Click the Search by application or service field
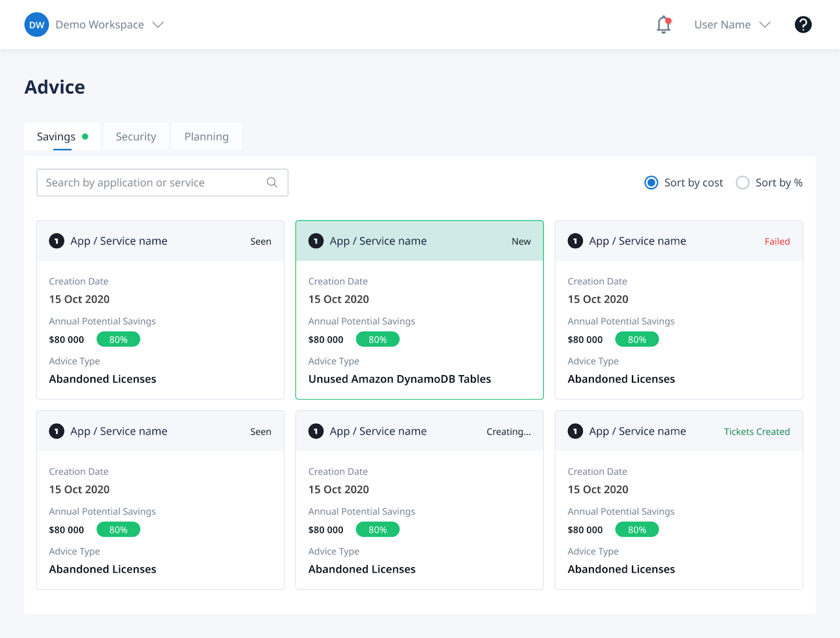The image size is (840, 638). (162, 183)
